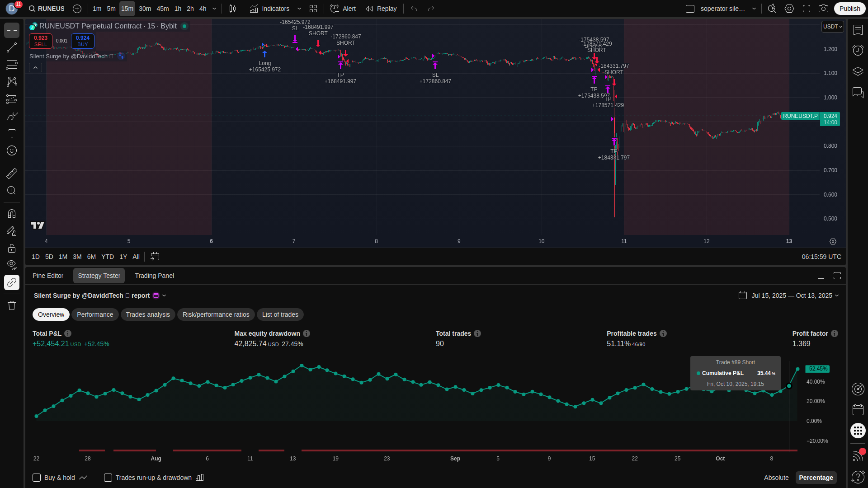The image size is (868, 488).
Task: Activate the ruler measure tool
Action: 12,174
